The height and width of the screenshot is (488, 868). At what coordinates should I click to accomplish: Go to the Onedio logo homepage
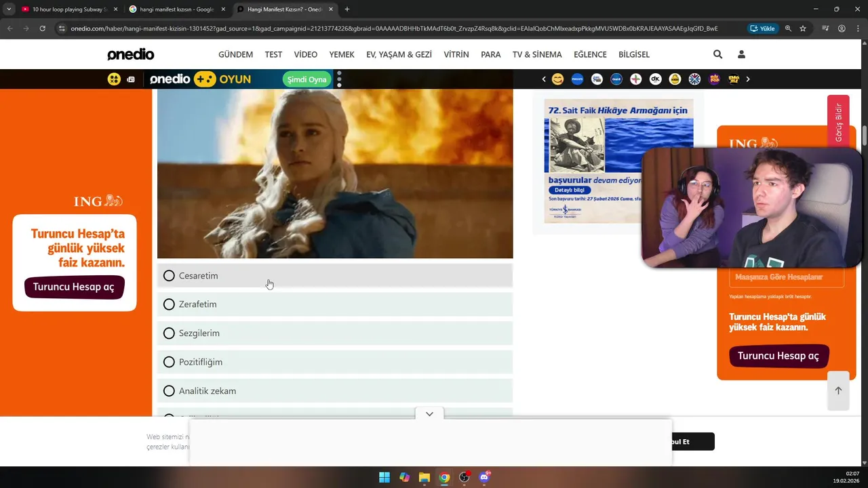(x=130, y=54)
